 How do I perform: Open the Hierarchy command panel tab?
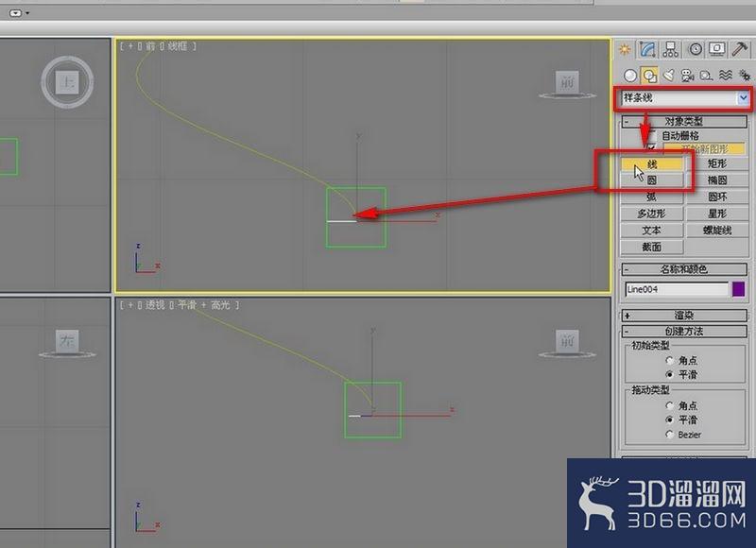click(x=670, y=49)
